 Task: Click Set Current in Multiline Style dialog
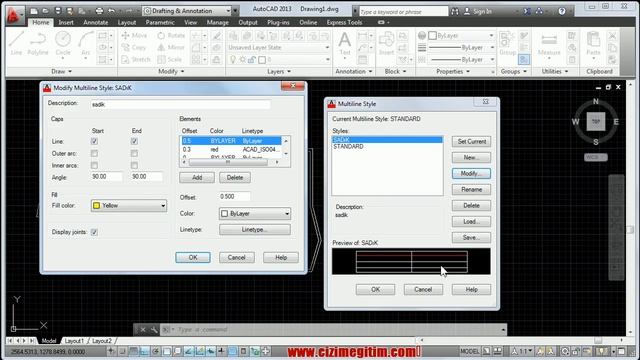[471, 142]
